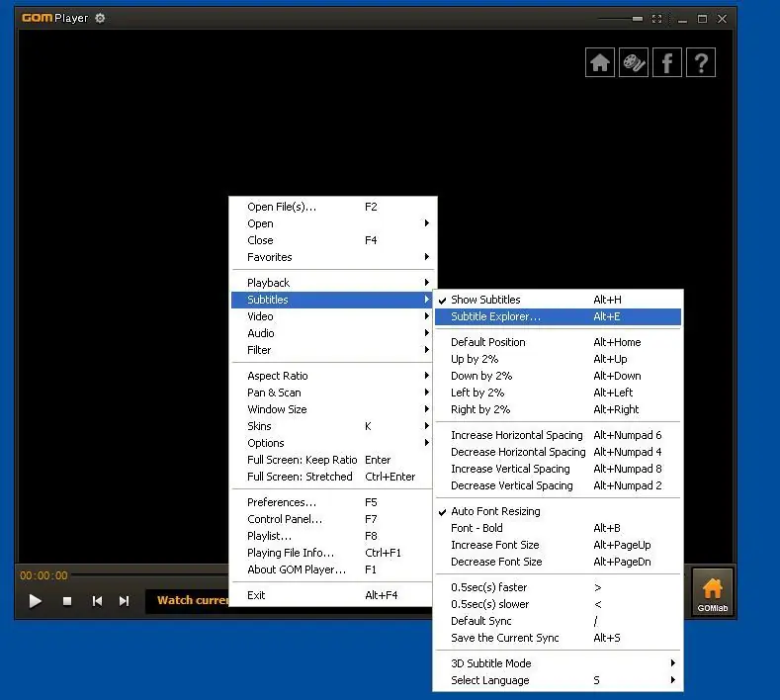Open the Facebook icon link
This screenshot has width=780, height=700.
pos(667,63)
